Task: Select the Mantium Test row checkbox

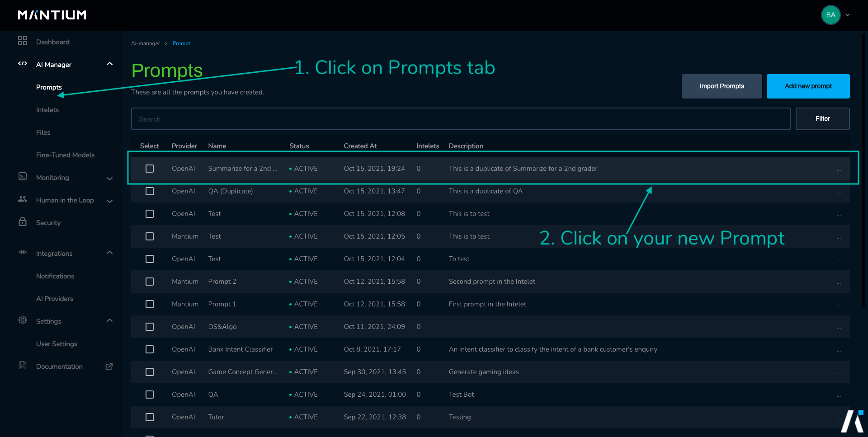Action: point(150,236)
